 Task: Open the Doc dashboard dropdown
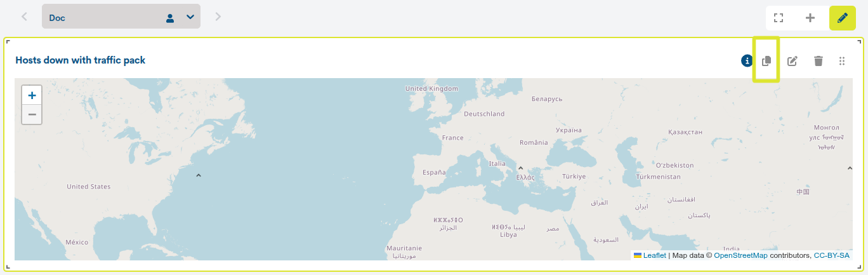pos(121,17)
